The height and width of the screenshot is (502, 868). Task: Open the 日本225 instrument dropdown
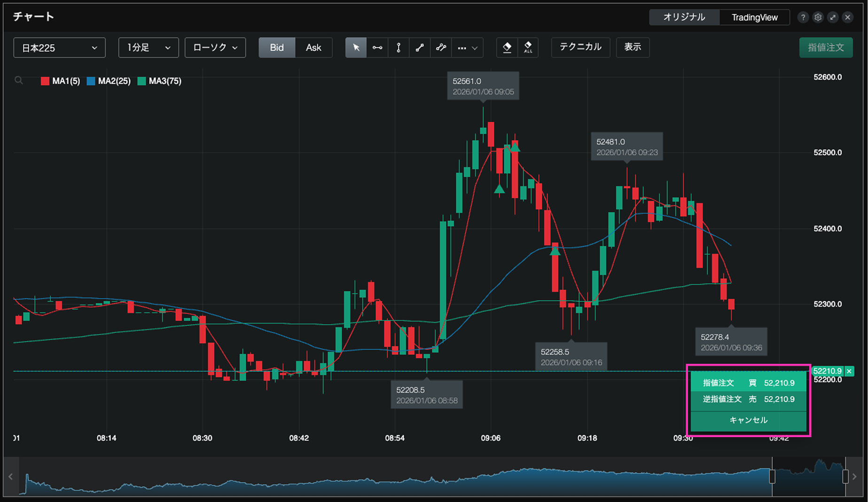(x=59, y=47)
